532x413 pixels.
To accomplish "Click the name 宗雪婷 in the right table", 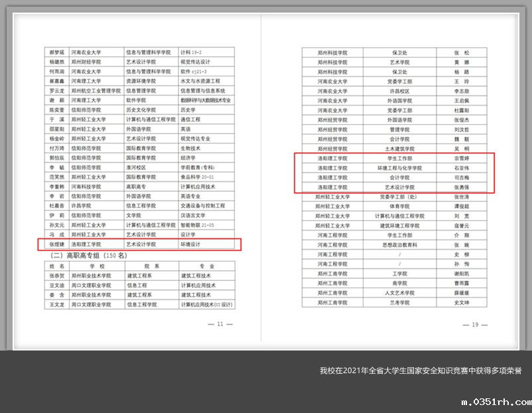I will (461, 159).
